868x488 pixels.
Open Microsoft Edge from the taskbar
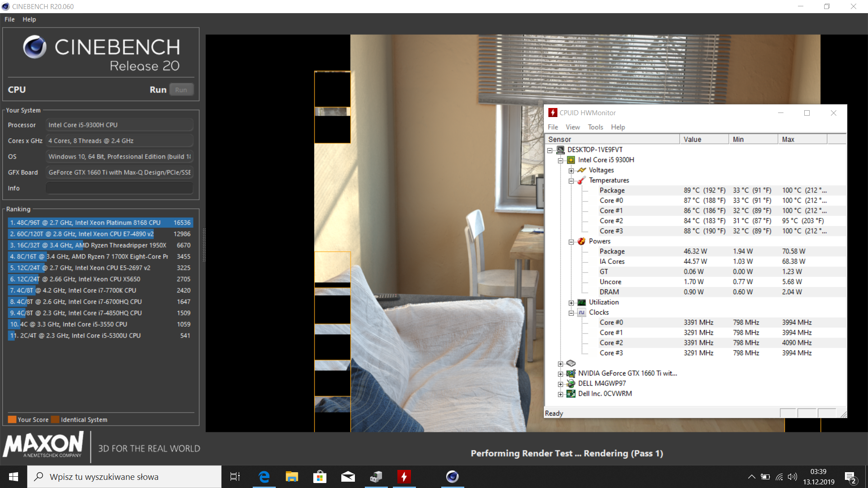pyautogui.click(x=264, y=477)
